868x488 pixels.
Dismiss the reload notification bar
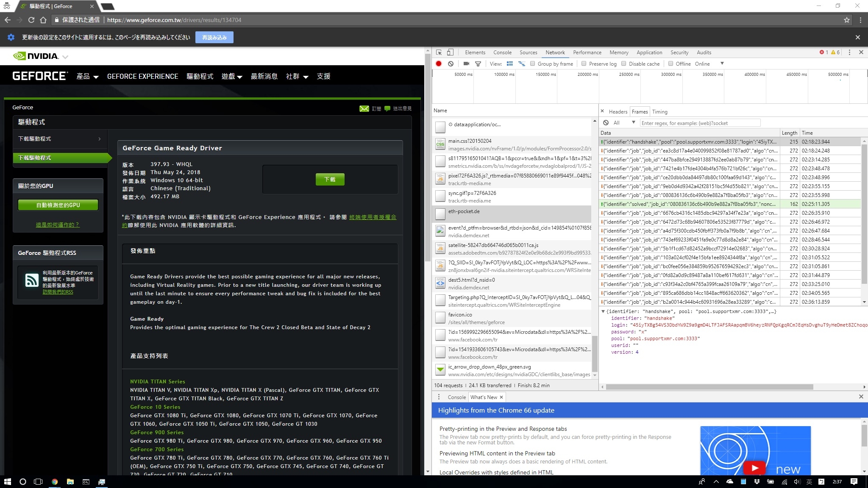858,37
